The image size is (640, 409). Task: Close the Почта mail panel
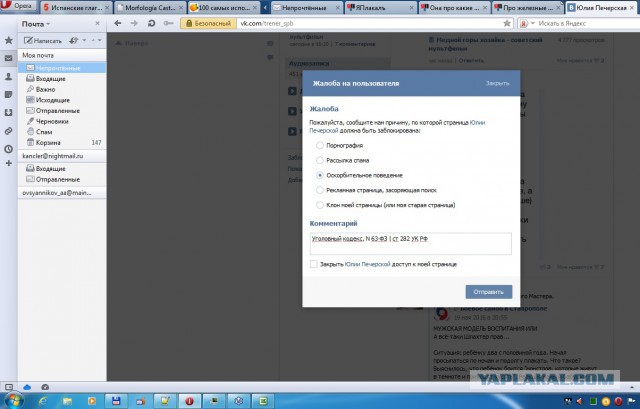tap(97, 24)
